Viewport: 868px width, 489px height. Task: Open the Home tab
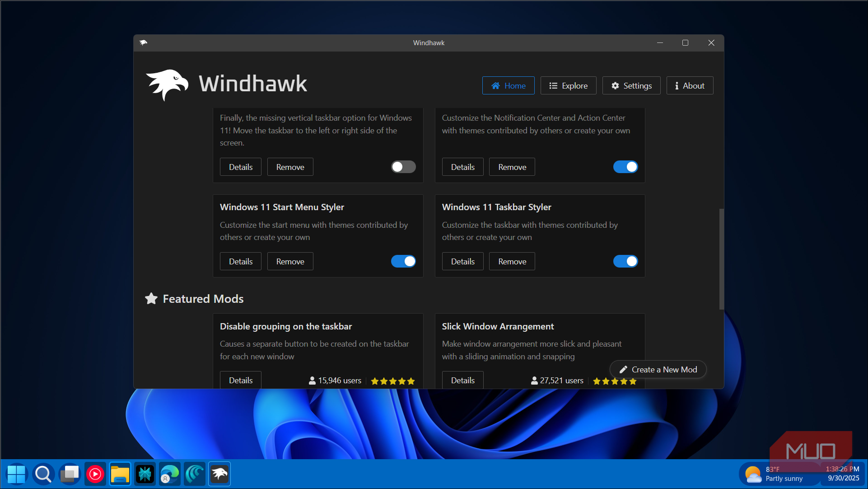(x=508, y=85)
